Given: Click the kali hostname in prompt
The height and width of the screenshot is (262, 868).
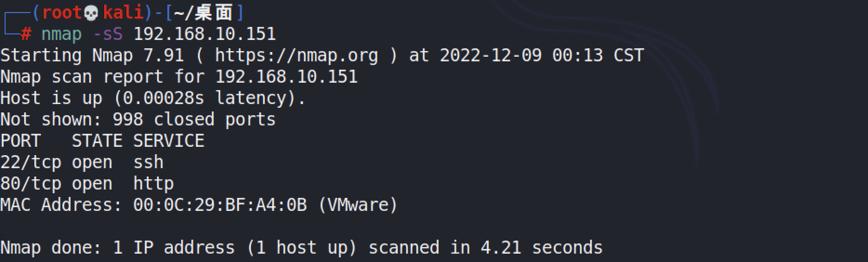Looking at the screenshot, I should [x=123, y=13].
